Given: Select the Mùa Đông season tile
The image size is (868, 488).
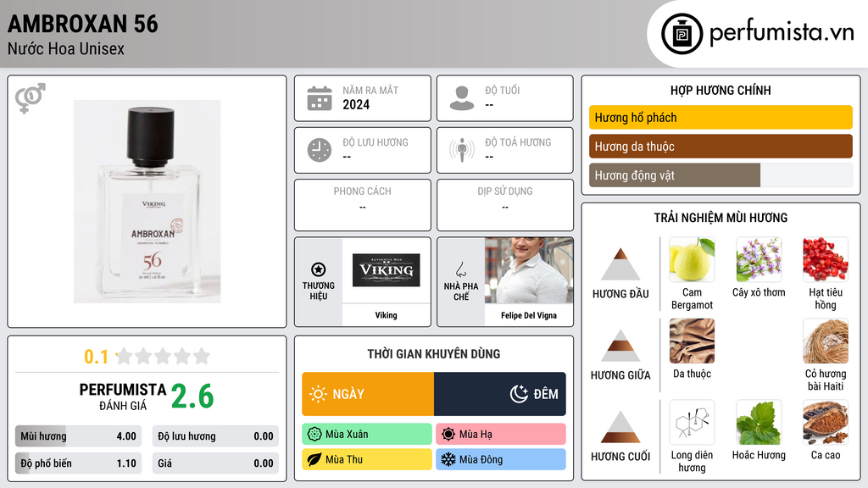Looking at the screenshot, I should pos(501,459).
